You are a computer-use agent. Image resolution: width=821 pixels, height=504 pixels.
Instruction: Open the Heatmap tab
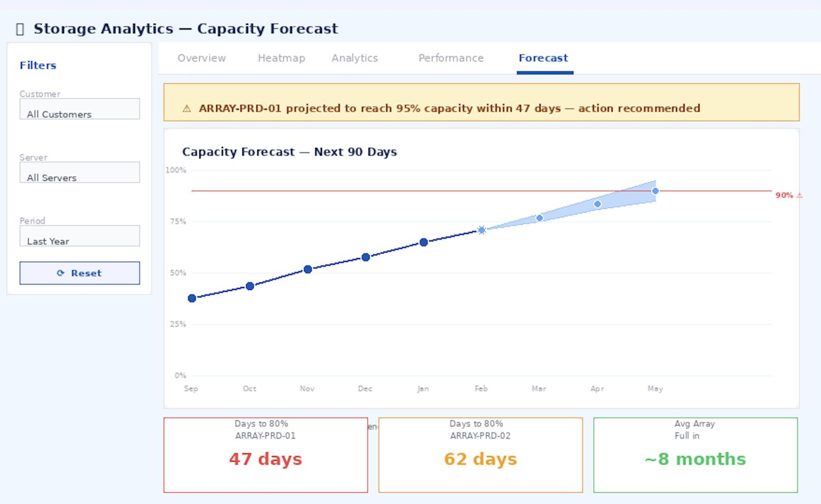pos(281,58)
